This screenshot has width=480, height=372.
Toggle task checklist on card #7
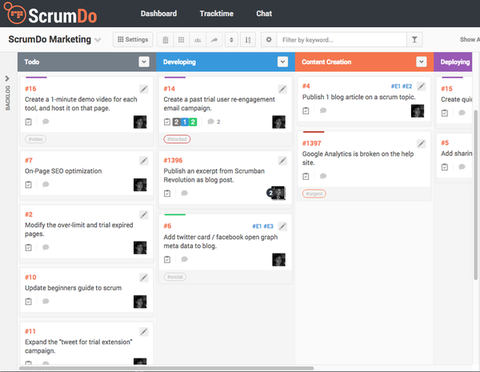[x=29, y=184]
